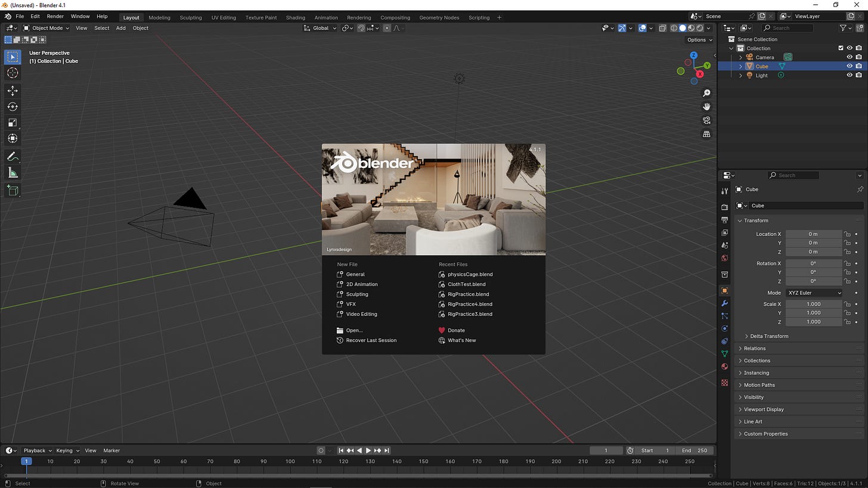
Task: Click the outliner search field
Action: [788, 28]
